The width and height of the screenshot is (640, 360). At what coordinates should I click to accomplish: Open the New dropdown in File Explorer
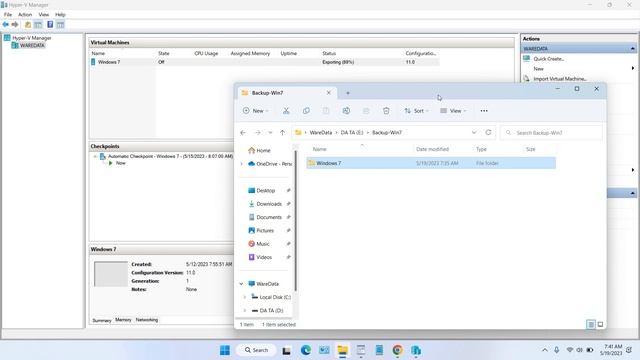(x=256, y=111)
